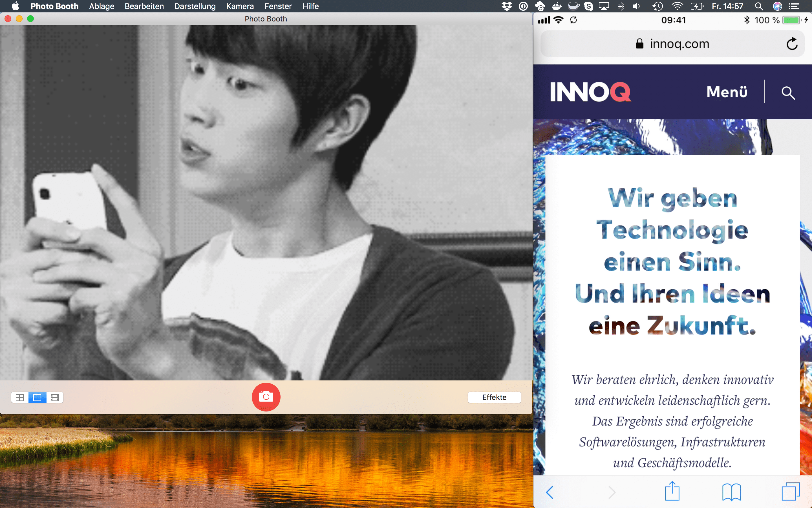Go back in mobile Safari

(x=550, y=492)
